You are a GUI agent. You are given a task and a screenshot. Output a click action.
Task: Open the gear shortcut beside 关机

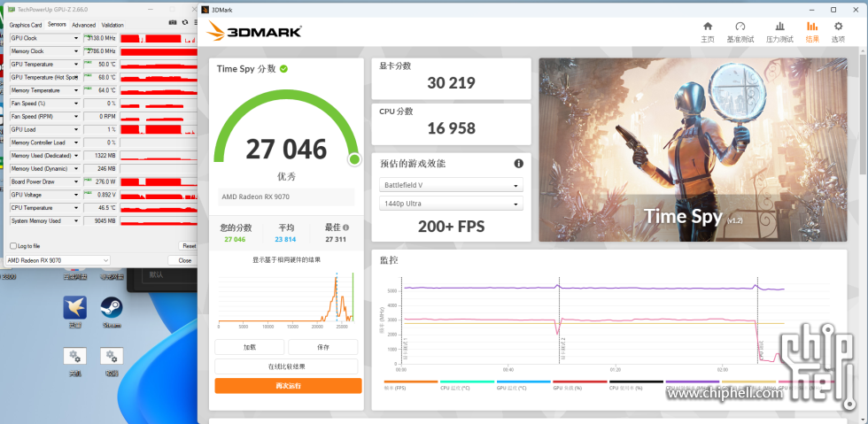pos(112,362)
